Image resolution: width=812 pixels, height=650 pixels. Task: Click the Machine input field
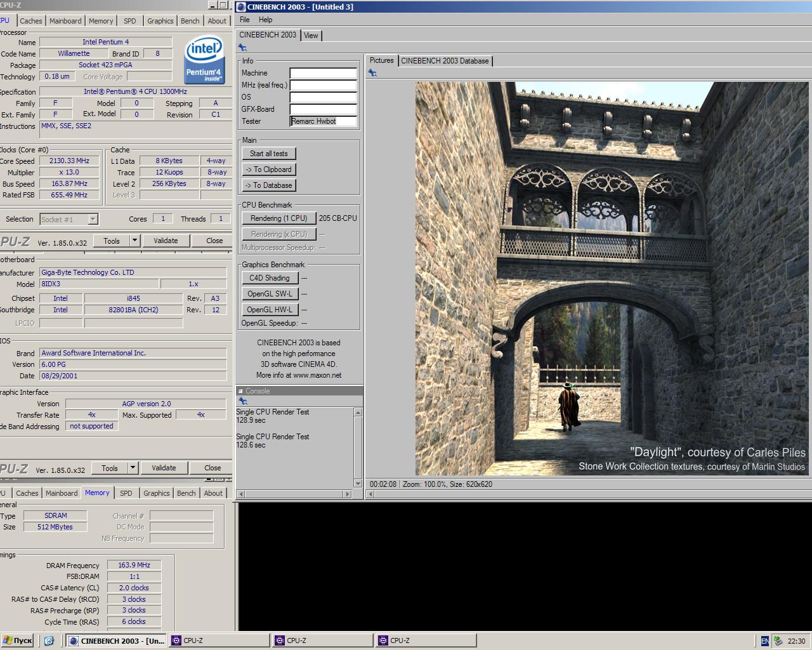point(324,73)
